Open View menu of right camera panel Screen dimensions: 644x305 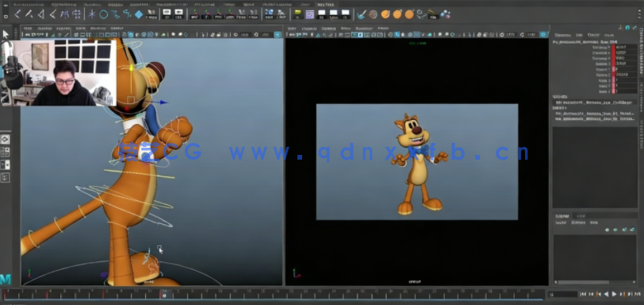pos(292,29)
